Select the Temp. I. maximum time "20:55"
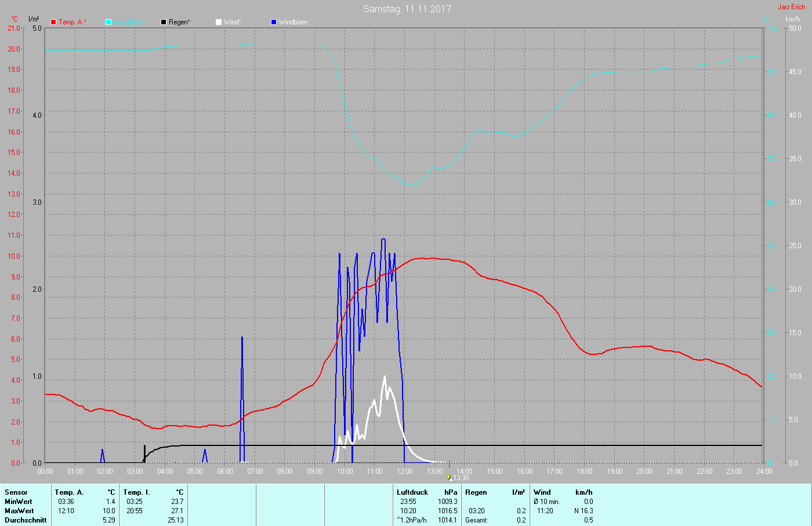The image size is (812, 526). pos(135,511)
